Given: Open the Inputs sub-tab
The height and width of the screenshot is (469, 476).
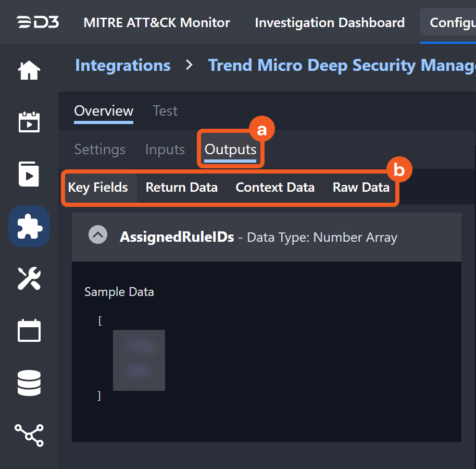Looking at the screenshot, I should click(x=165, y=150).
